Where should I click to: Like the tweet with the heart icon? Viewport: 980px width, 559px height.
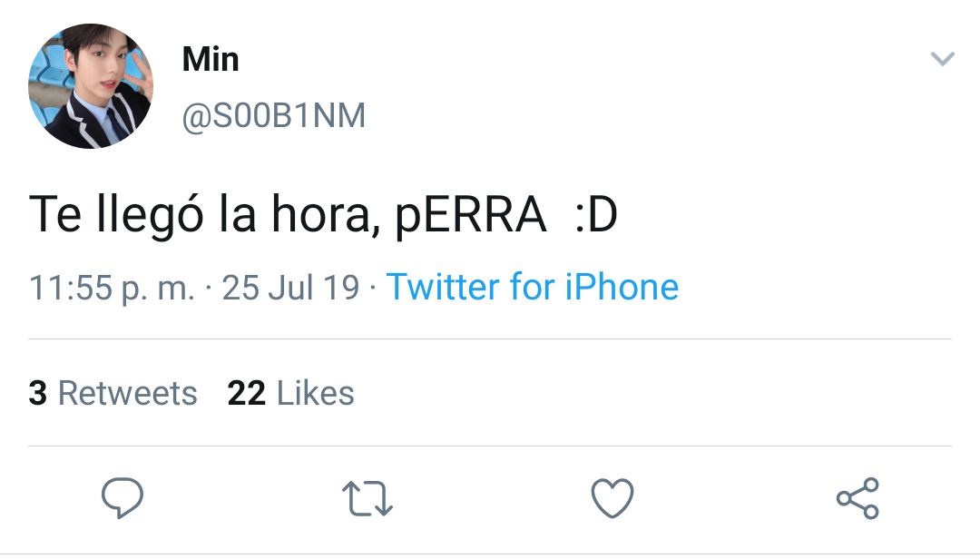(x=612, y=498)
